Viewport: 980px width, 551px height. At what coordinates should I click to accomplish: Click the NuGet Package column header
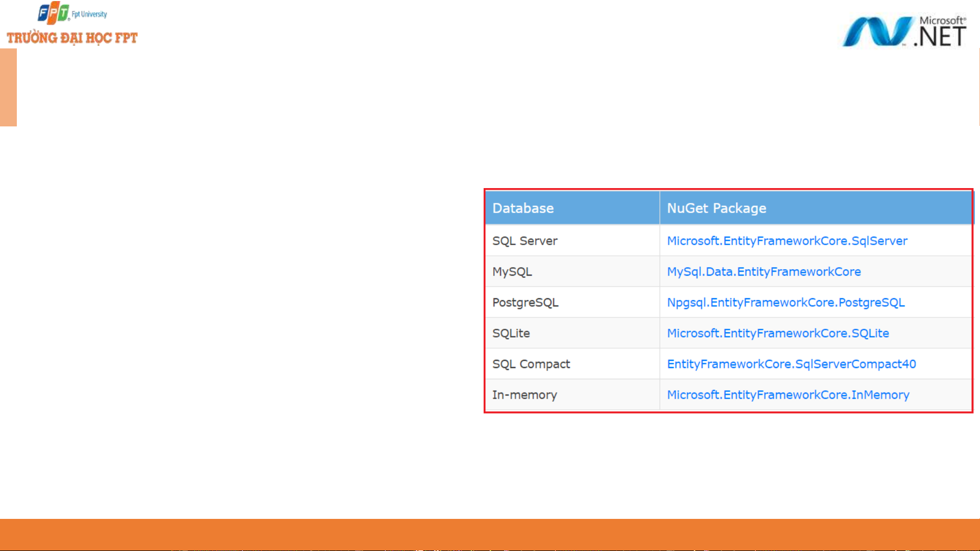point(716,208)
